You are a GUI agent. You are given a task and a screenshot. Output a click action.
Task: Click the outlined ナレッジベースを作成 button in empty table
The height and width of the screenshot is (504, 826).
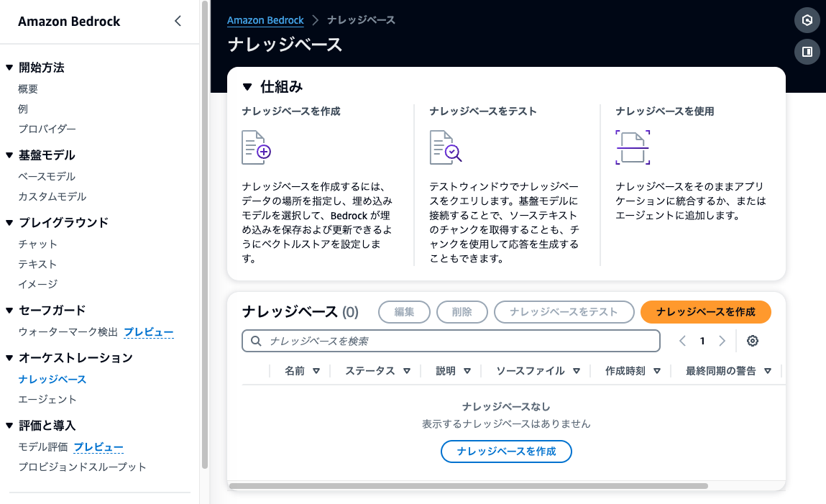click(506, 452)
